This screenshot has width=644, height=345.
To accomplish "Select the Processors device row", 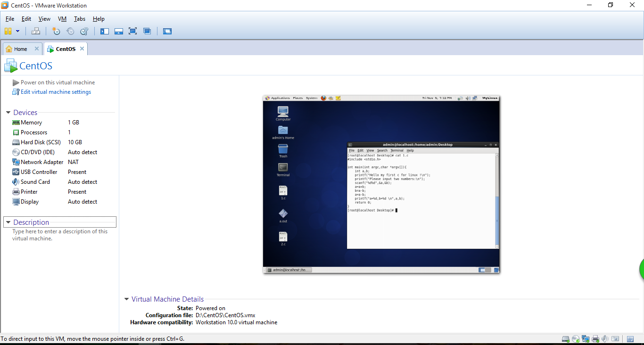I will [63, 132].
